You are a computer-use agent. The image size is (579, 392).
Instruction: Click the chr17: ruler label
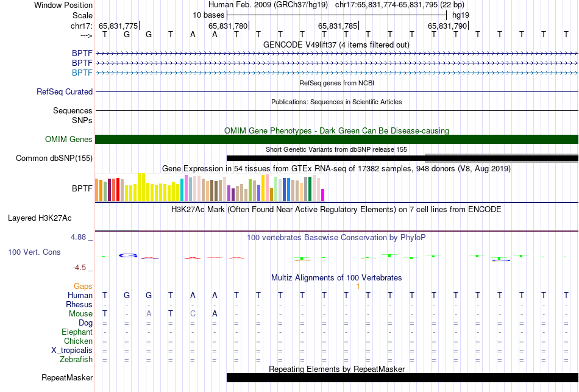pos(81,26)
